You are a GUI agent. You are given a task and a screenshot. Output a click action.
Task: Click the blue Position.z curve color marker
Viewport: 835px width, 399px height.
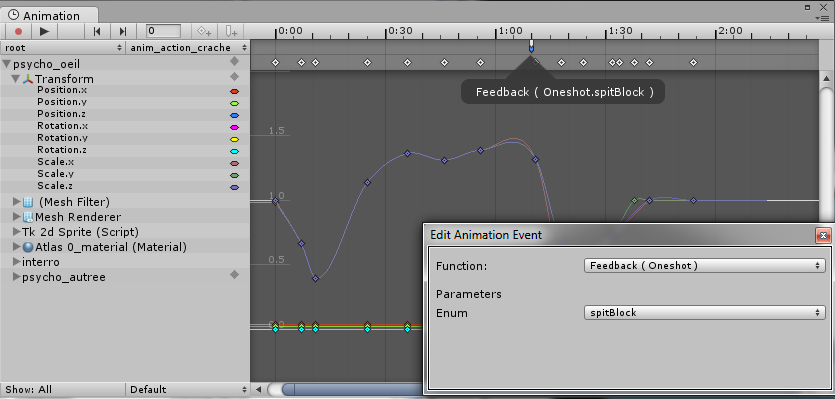pos(234,116)
